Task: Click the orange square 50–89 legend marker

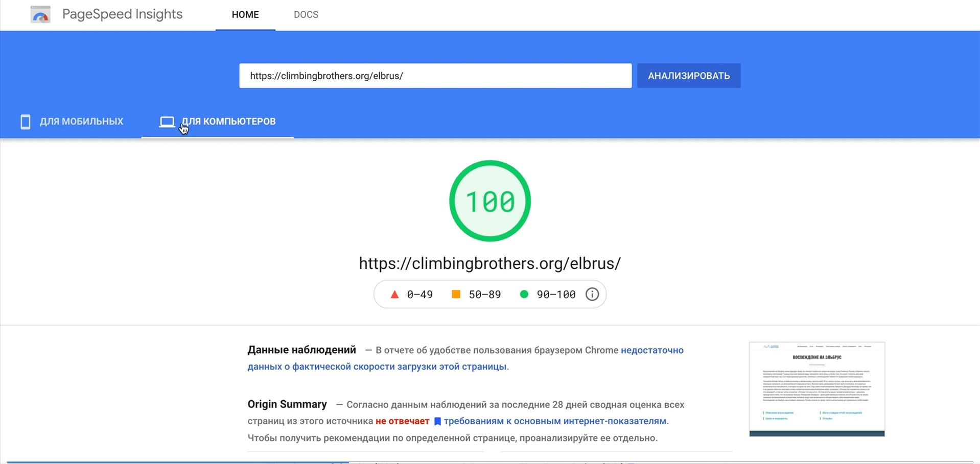Action: pos(456,294)
